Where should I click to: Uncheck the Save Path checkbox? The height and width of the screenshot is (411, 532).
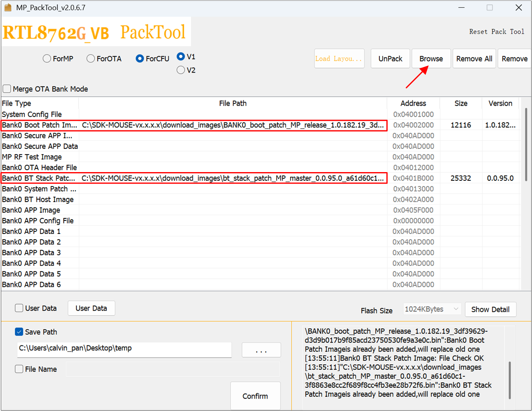pos(19,332)
